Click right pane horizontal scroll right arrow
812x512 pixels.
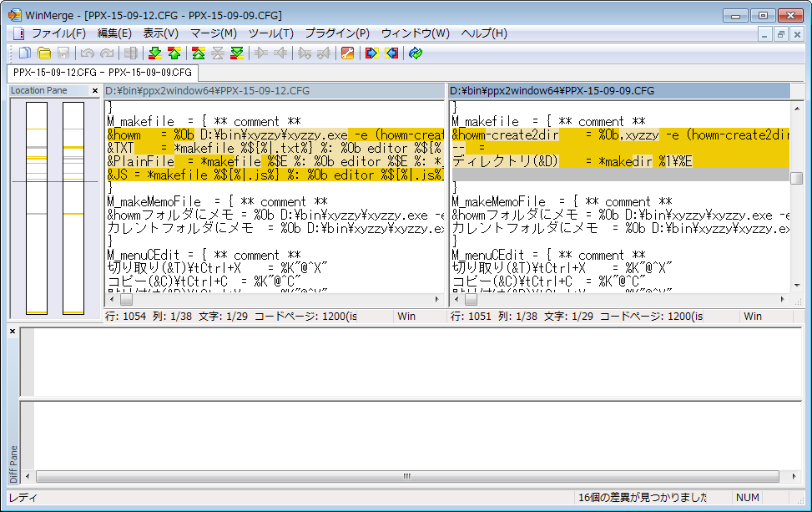[x=783, y=300]
